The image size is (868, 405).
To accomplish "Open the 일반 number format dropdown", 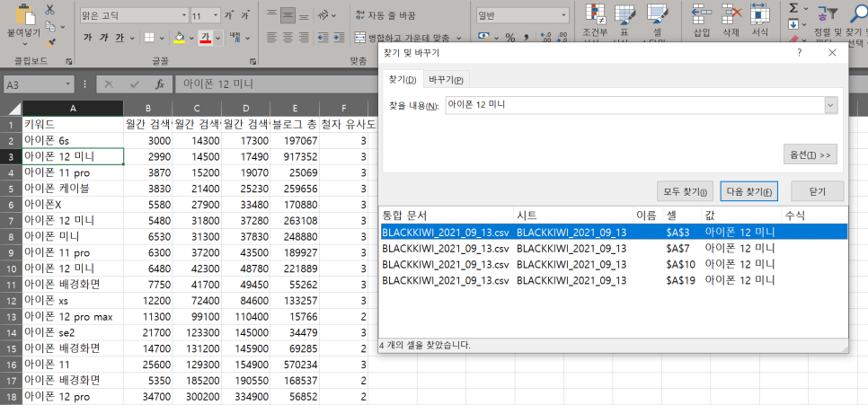I will pos(563,15).
